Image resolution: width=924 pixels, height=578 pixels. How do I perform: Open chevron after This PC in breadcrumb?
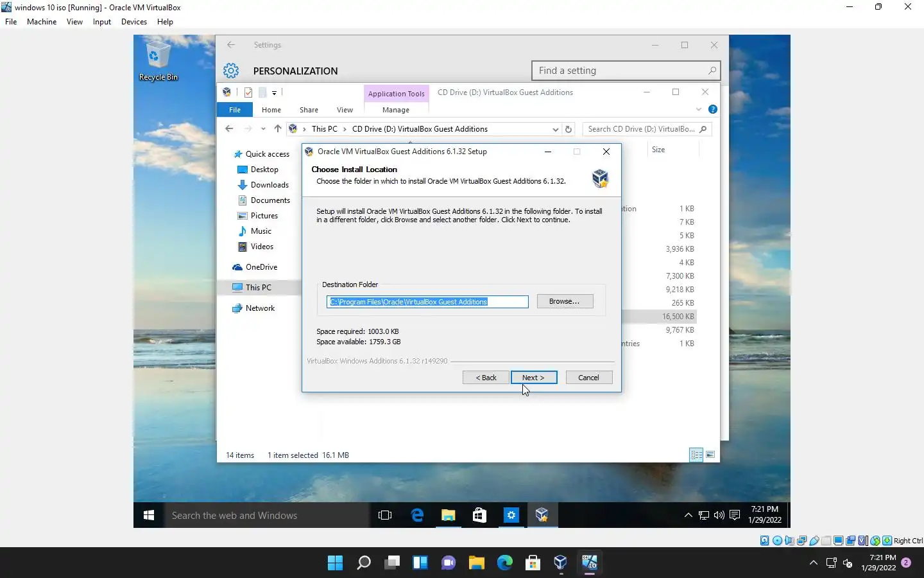click(x=345, y=129)
